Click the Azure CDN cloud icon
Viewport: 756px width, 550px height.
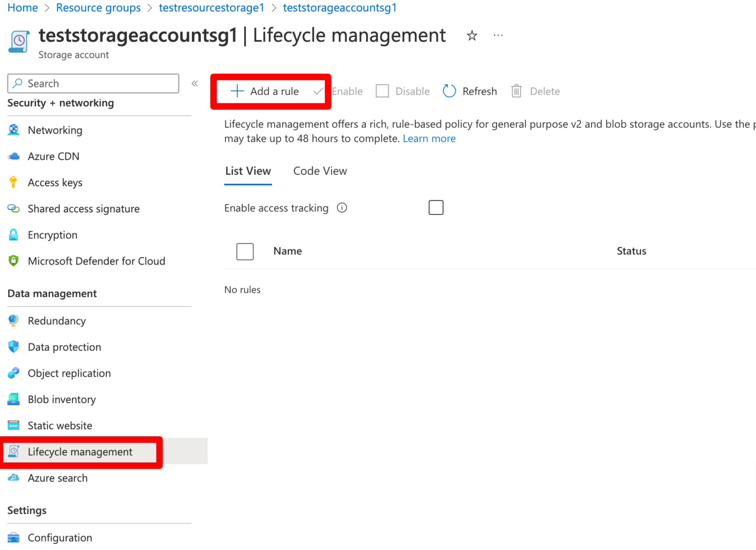tap(13, 156)
